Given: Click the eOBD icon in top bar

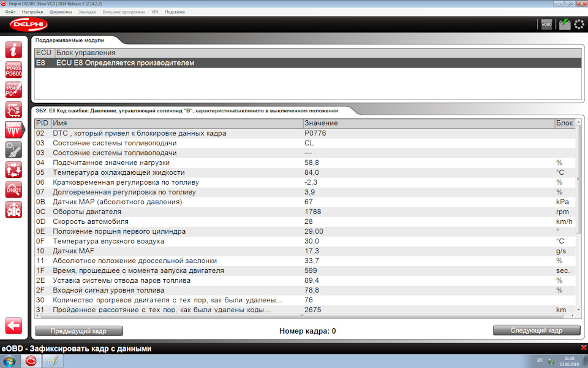Looking at the screenshot, I should (547, 25).
